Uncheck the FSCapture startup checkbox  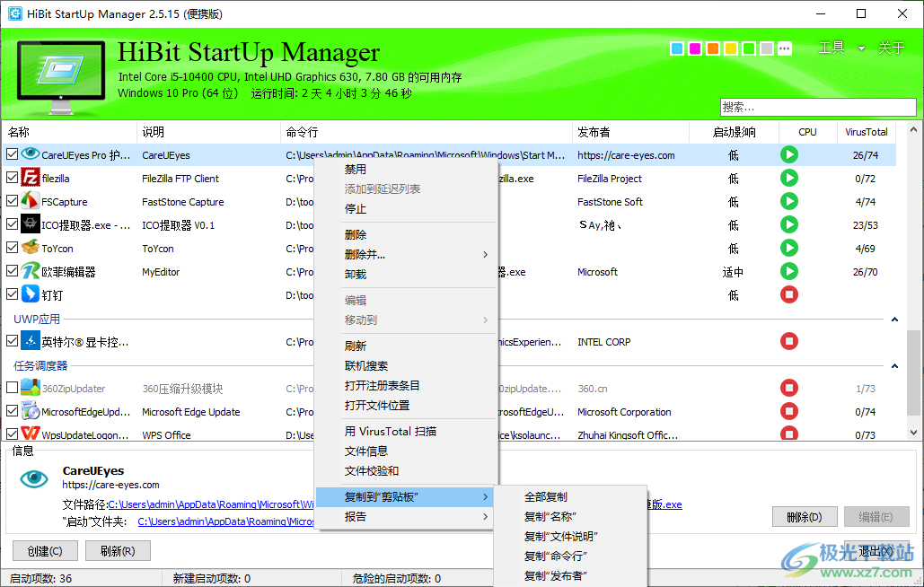pyautogui.click(x=12, y=201)
